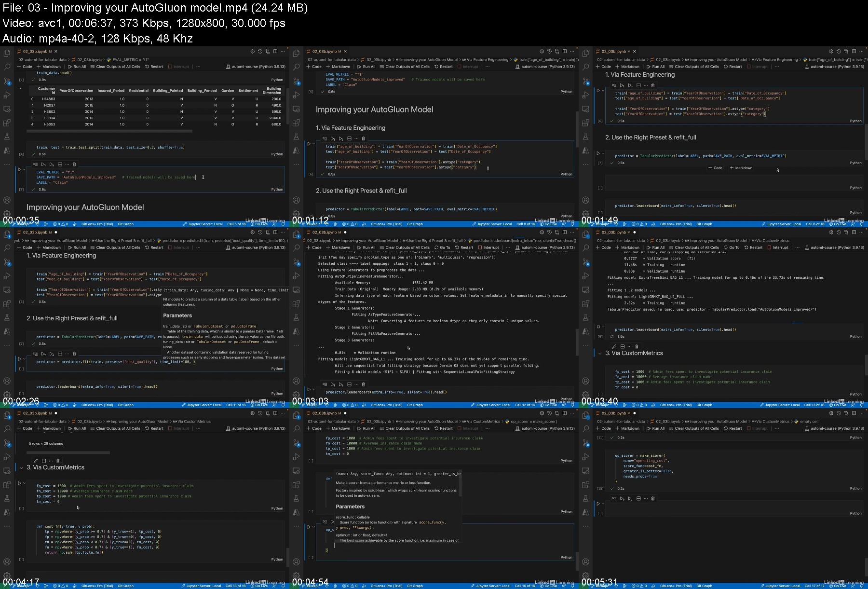Run the age_of_building cell in 00:01:12 frame

(309, 144)
